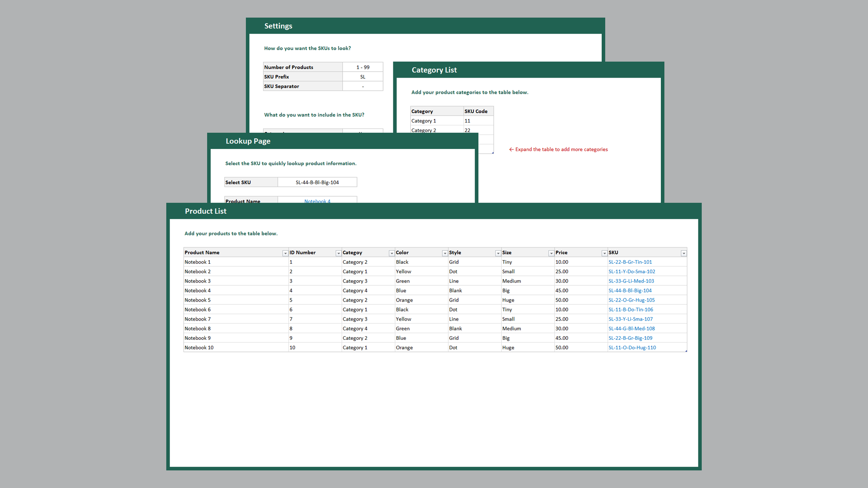868x488 pixels.
Task: Click the SKU Prefix value SL cell
Action: [x=363, y=77]
